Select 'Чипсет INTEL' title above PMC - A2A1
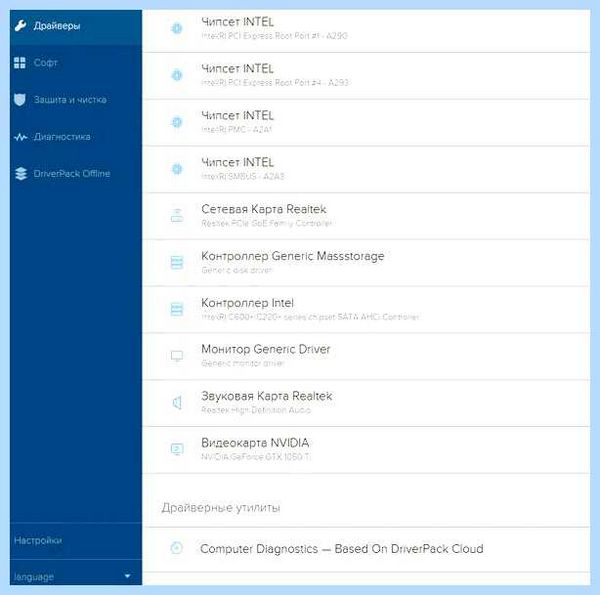 click(237, 116)
